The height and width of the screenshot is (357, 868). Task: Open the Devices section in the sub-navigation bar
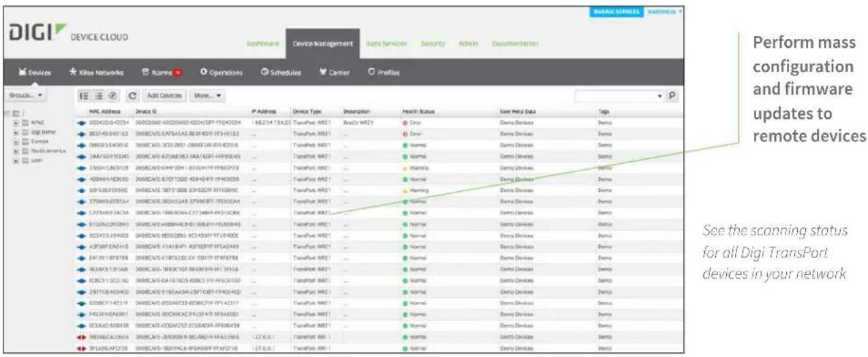(33, 72)
